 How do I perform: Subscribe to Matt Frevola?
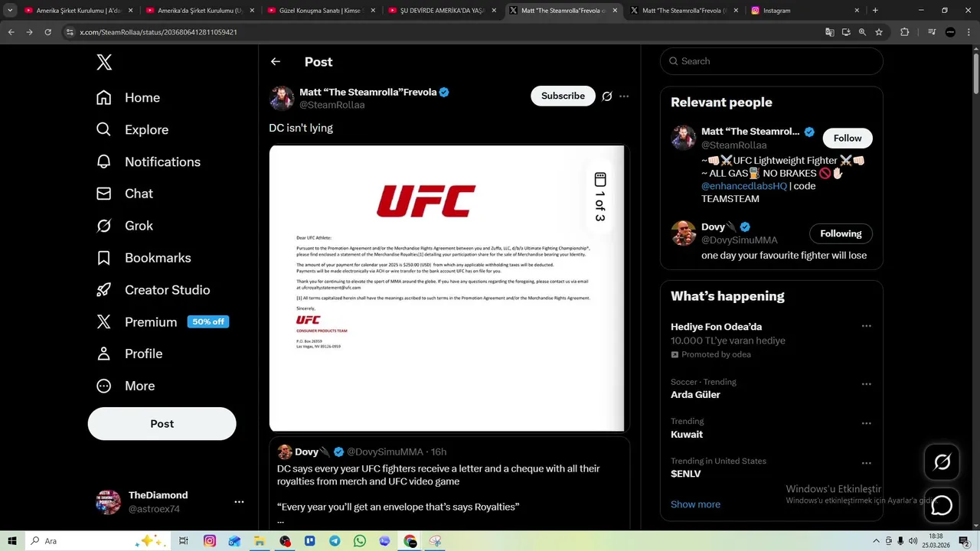[x=563, y=96]
